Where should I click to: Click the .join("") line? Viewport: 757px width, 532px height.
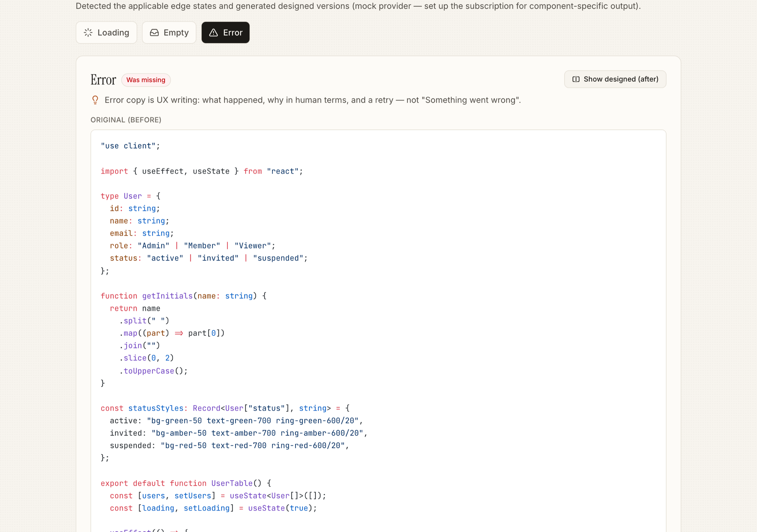139,346
